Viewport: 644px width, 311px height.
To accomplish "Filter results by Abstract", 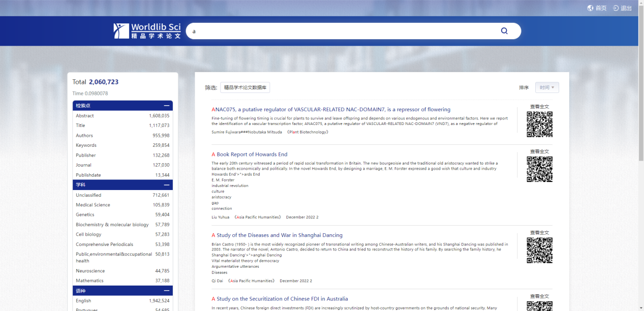I will point(85,116).
